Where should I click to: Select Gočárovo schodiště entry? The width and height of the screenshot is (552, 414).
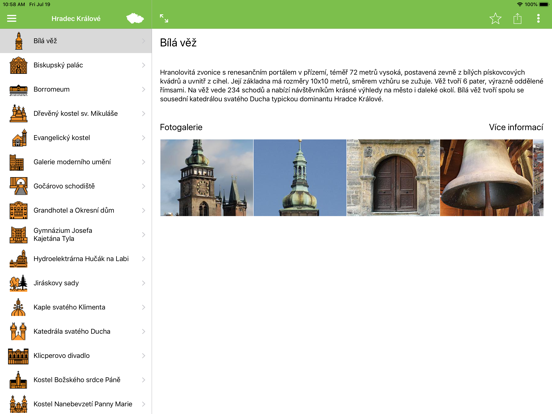[76, 186]
